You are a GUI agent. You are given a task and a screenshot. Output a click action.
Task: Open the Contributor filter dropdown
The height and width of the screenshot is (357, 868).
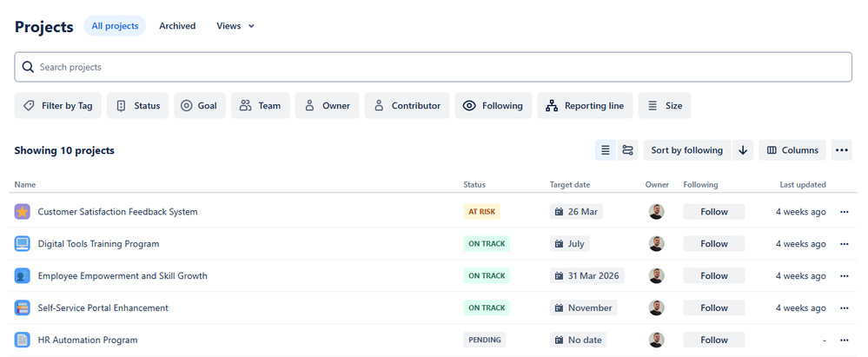click(407, 106)
